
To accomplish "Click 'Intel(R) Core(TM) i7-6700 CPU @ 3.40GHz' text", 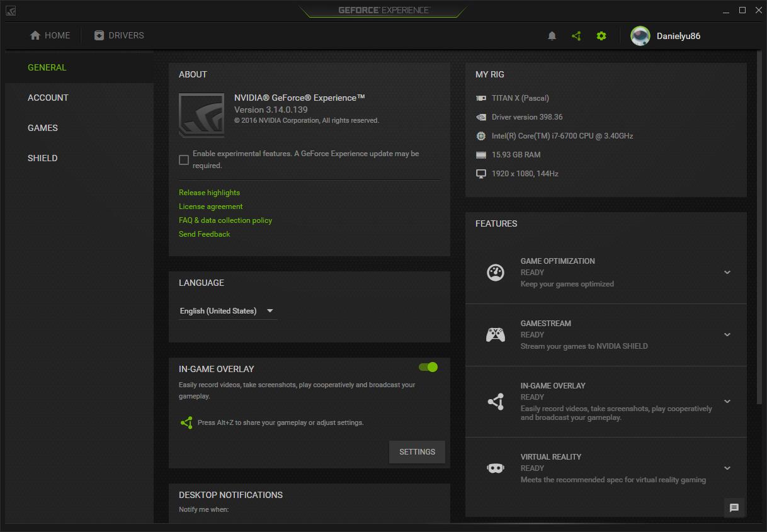I will (562, 136).
